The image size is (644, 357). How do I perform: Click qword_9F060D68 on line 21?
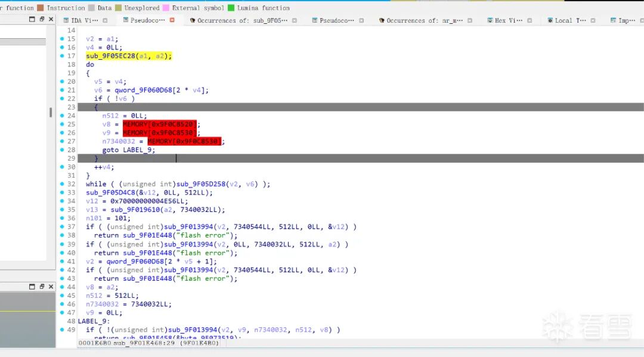pos(143,90)
